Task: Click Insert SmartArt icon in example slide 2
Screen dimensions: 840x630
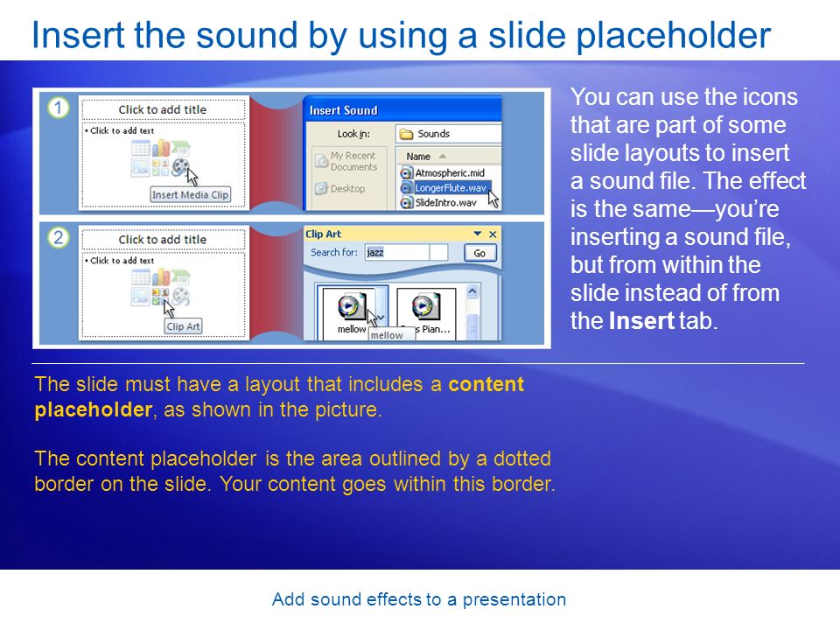Action: tap(181, 277)
